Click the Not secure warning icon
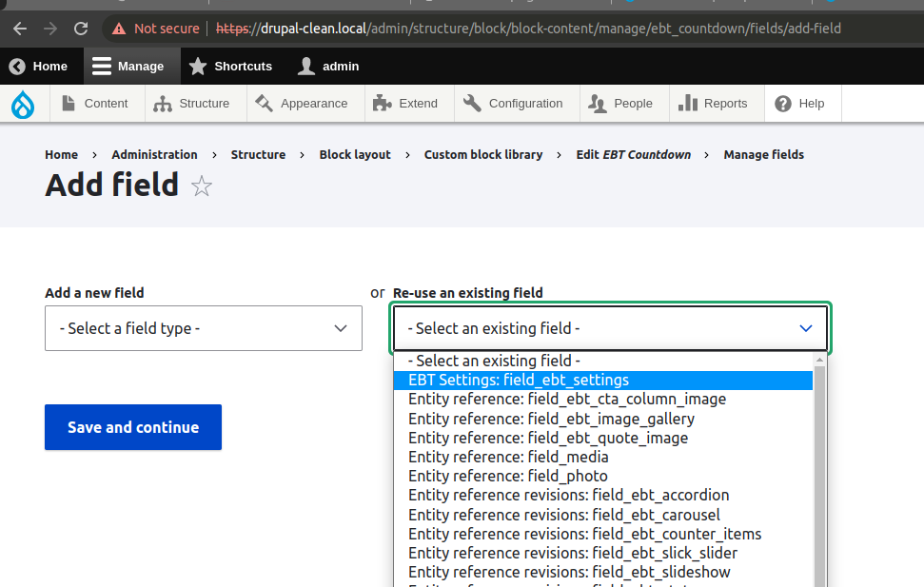Viewport: 924px width, 587px height. [x=119, y=29]
